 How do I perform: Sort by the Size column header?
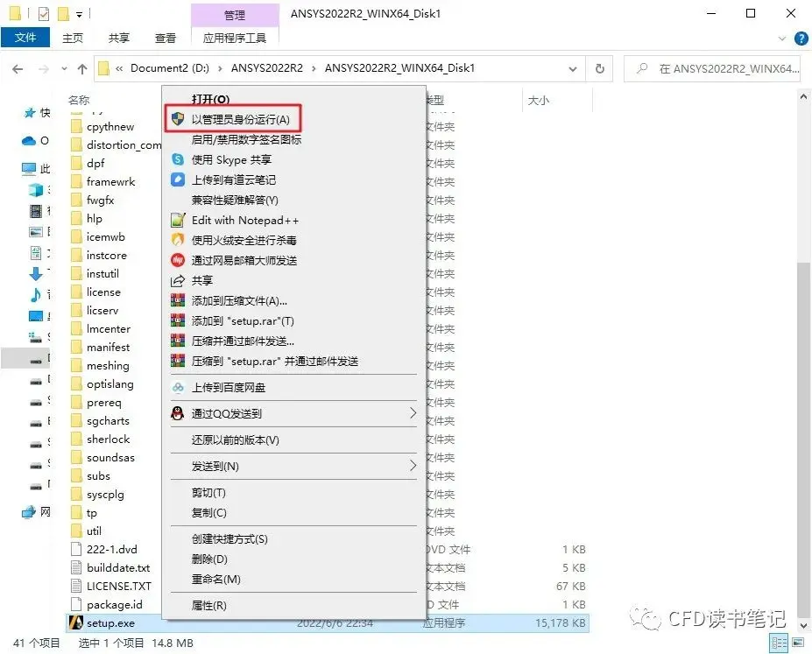tap(539, 101)
